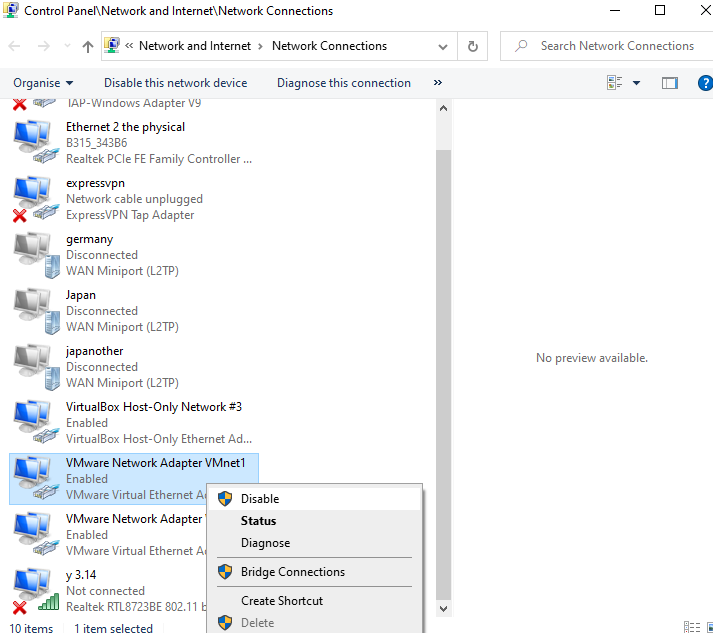713x633 pixels.
Task: Choose Create Shortcut from the context menu
Action: (x=314, y=601)
